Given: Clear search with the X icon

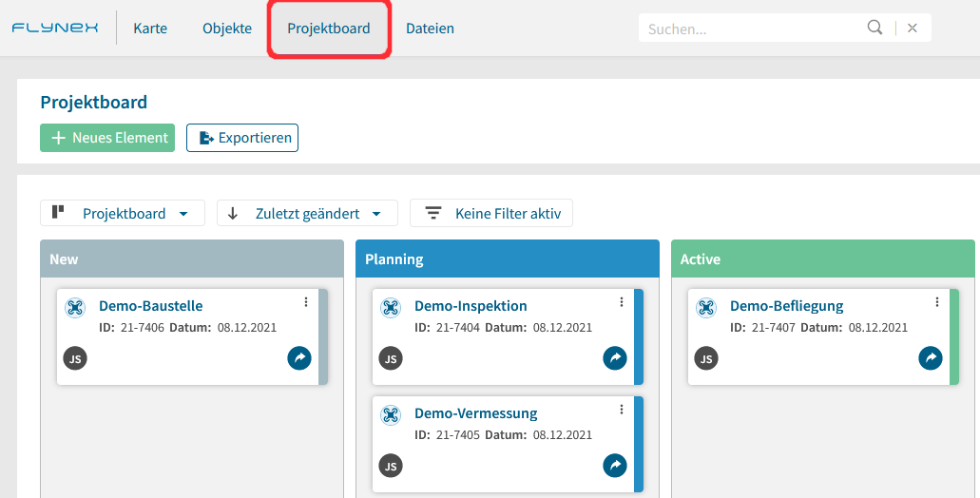Looking at the screenshot, I should pyautogui.click(x=913, y=29).
